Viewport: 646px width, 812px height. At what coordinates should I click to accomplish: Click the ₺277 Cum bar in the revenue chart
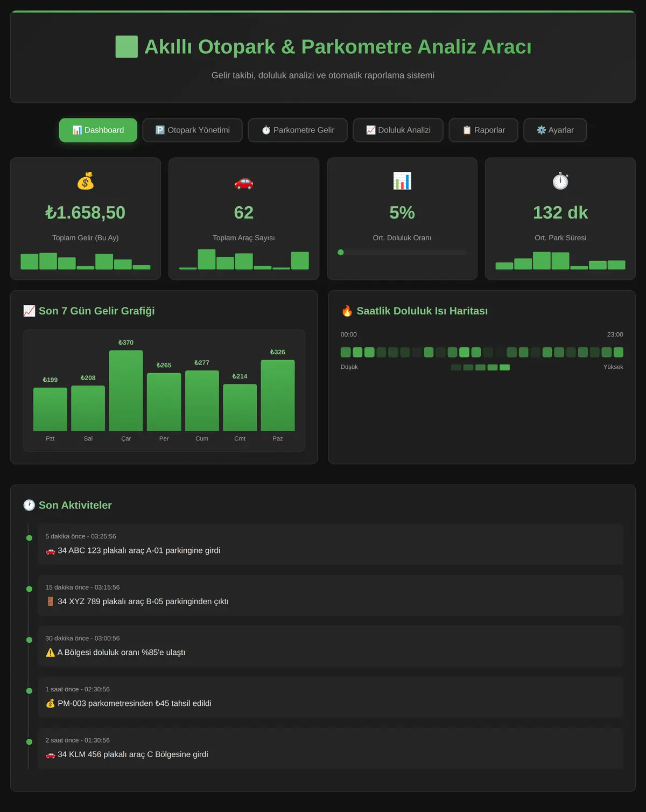(202, 401)
